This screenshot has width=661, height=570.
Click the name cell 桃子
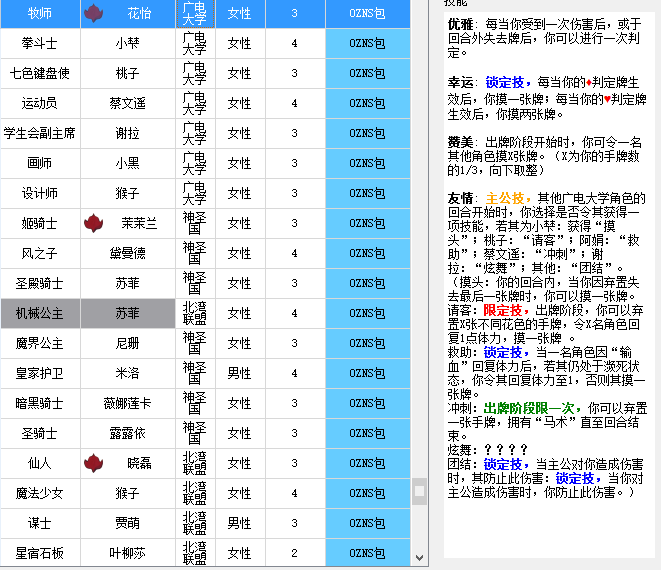pos(128,73)
